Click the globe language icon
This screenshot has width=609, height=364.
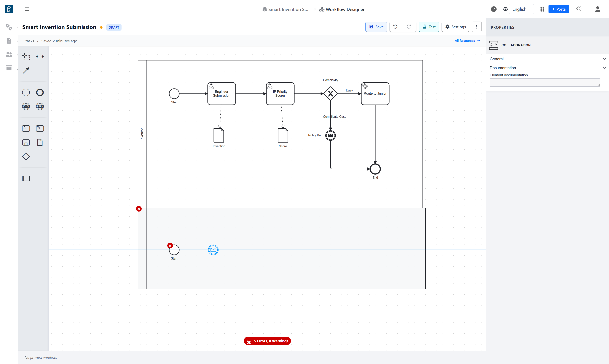coord(505,9)
